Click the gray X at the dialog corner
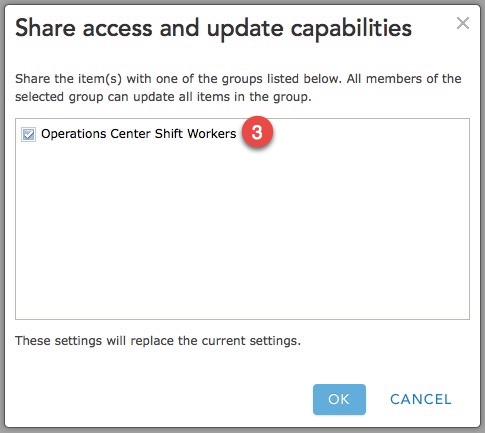This screenshot has width=485, height=433. (463, 23)
